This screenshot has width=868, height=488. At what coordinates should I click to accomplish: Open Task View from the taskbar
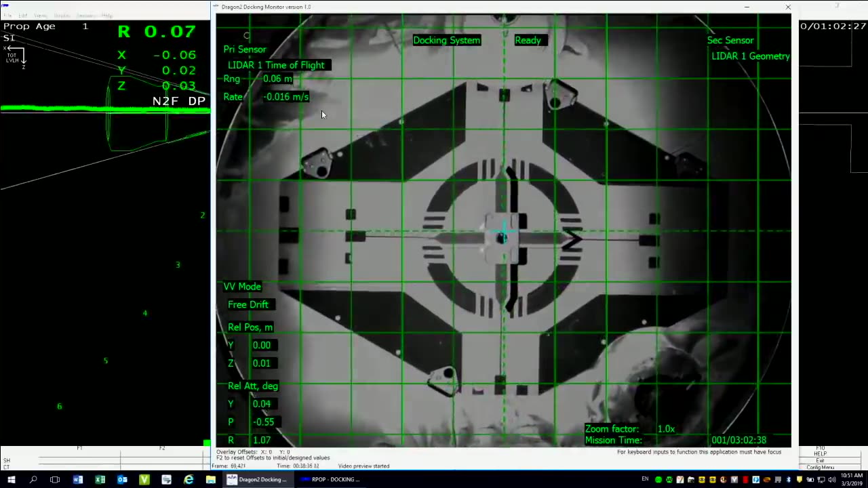(55, 480)
